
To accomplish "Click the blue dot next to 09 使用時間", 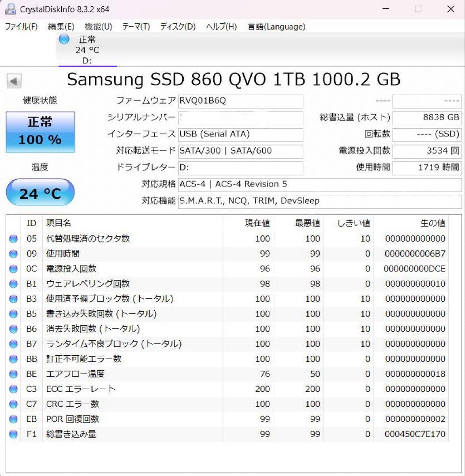I will click(13, 253).
